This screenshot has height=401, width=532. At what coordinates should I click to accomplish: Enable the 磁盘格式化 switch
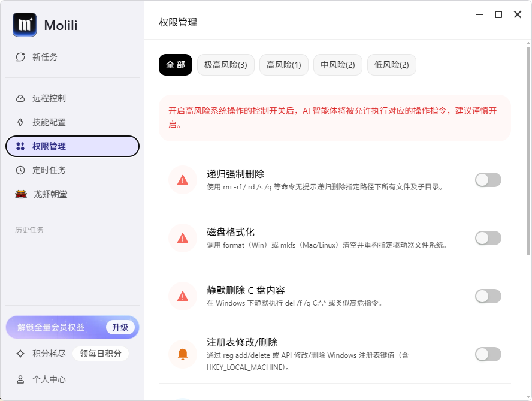pos(488,238)
